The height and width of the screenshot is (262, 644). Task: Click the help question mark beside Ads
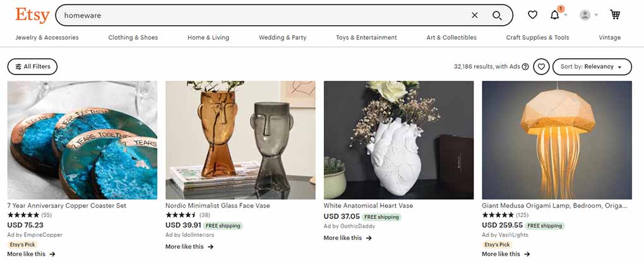[x=525, y=66]
